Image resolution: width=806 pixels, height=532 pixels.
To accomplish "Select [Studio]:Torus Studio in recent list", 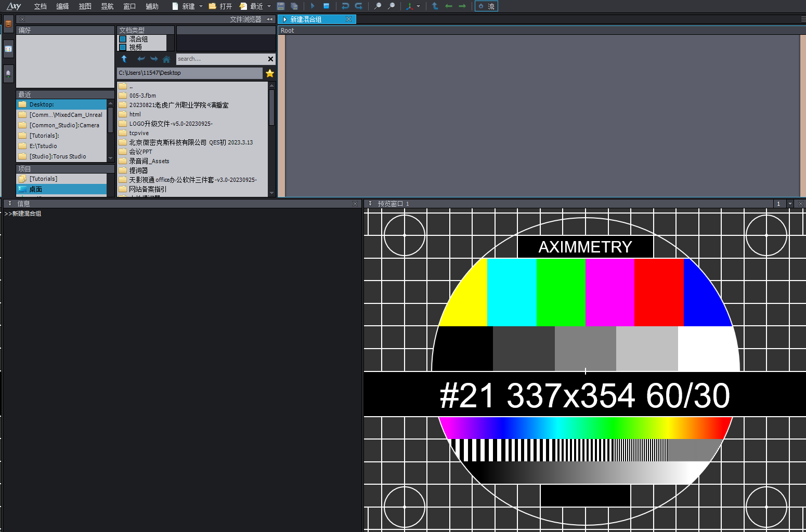I will (61, 156).
